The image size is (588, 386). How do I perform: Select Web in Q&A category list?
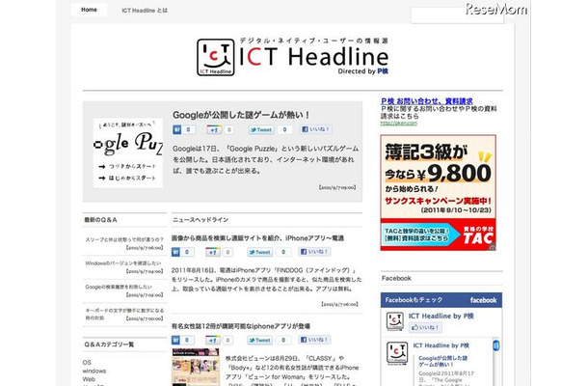point(89,379)
